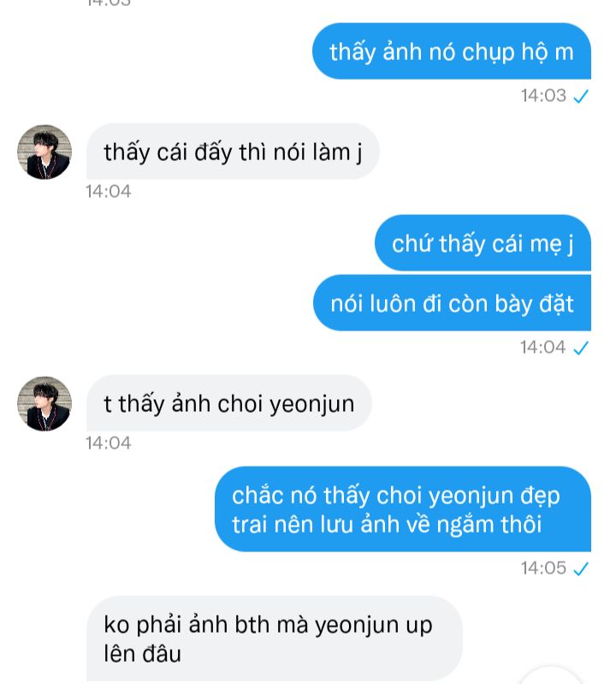616x684 pixels.
Task: Select the 'thấy ảnh nó chụp hộ m' message
Action: pos(452,51)
